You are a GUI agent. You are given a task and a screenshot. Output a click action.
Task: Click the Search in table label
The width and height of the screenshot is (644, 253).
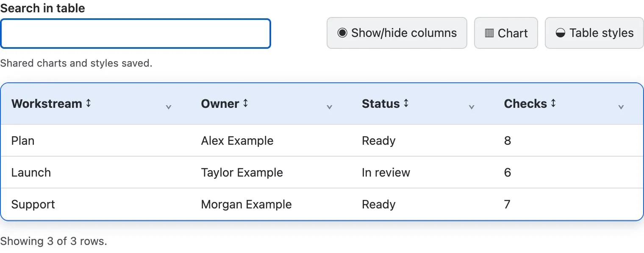pyautogui.click(x=42, y=8)
